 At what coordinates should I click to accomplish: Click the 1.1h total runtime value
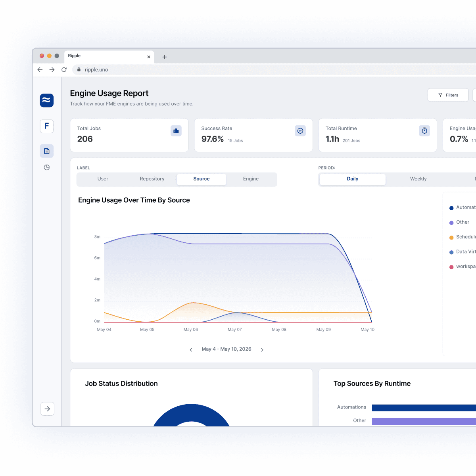pos(332,139)
